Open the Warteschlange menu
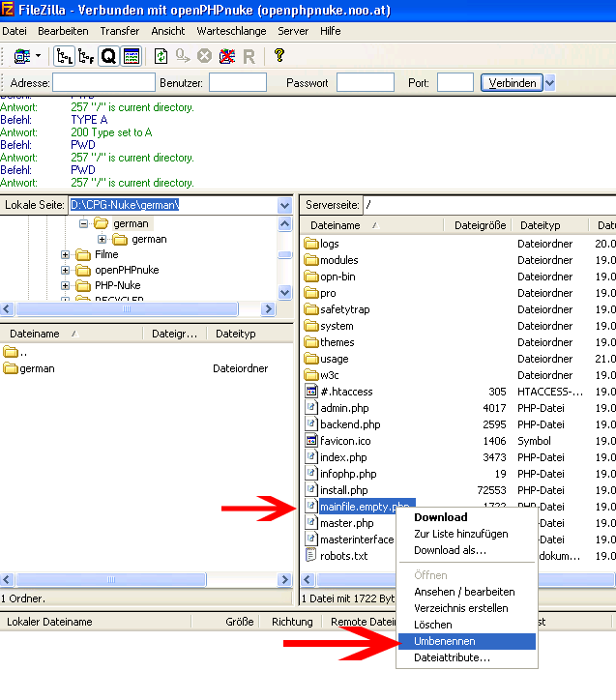This screenshot has height=700, width=616. pyautogui.click(x=231, y=31)
